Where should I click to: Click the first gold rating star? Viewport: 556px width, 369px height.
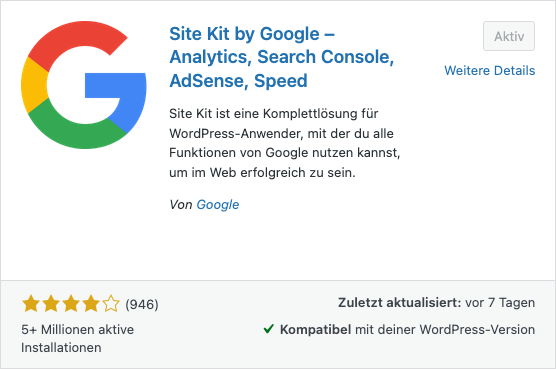(x=31, y=304)
